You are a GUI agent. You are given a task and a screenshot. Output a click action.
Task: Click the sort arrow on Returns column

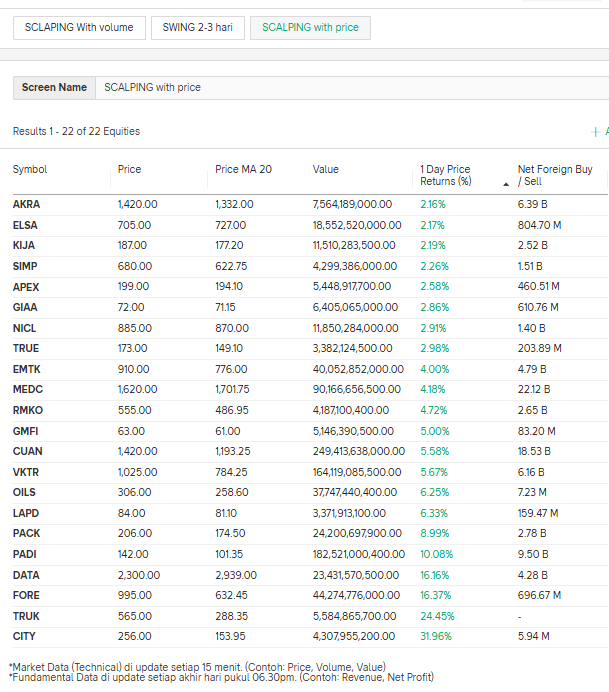[506, 184]
